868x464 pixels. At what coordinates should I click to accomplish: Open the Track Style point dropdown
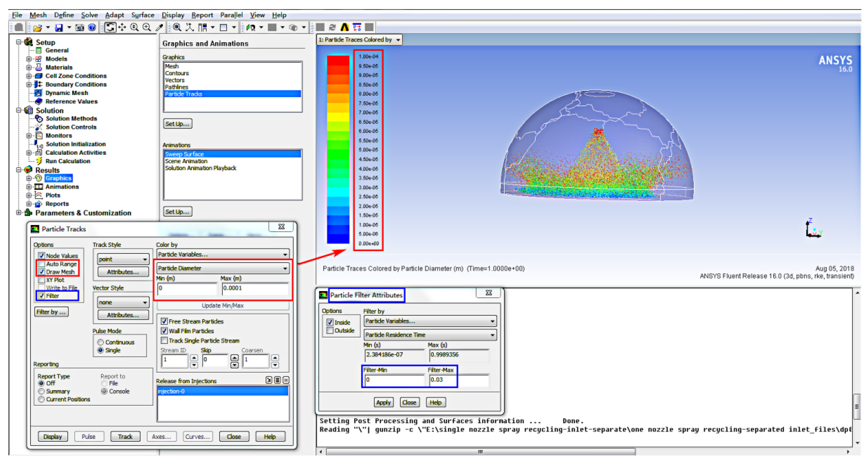123,259
